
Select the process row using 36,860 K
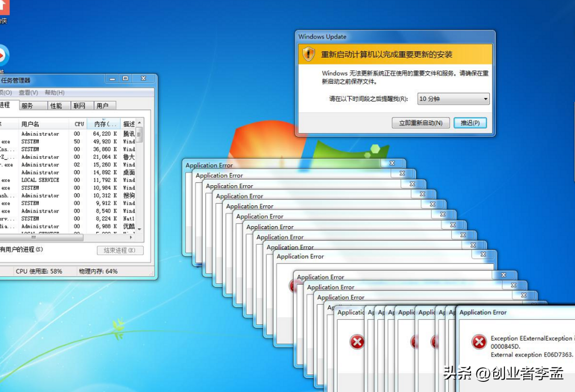tap(68, 149)
